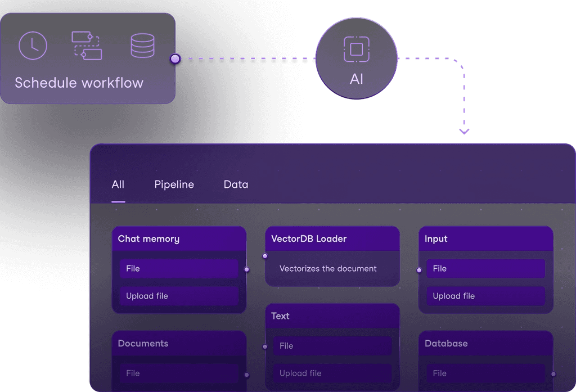Click the File field under Chat memory
The image size is (576, 392).
pyautogui.click(x=178, y=268)
